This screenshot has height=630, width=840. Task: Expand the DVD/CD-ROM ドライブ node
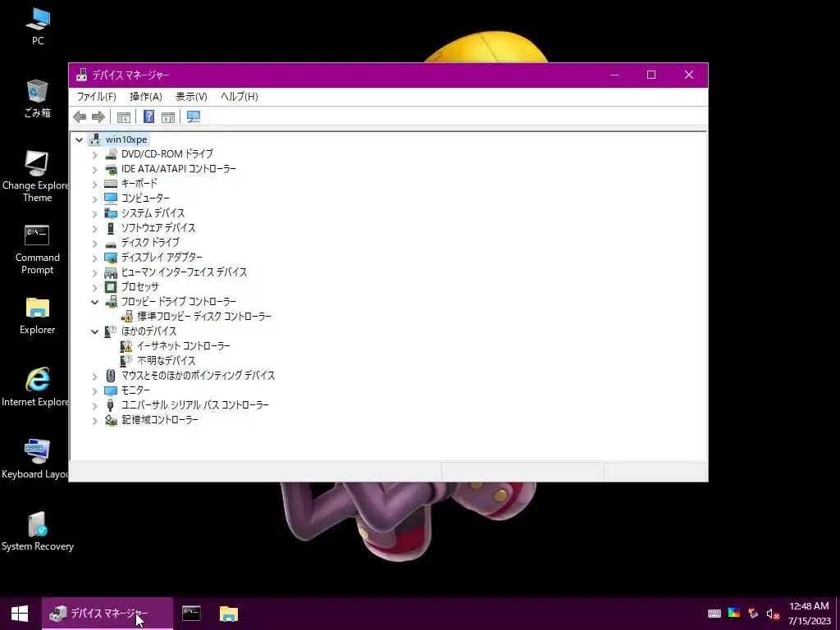[x=95, y=155]
